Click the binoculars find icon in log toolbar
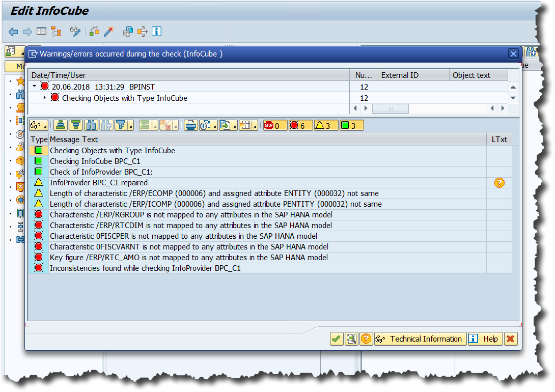This screenshot has height=392, width=555. tap(91, 125)
